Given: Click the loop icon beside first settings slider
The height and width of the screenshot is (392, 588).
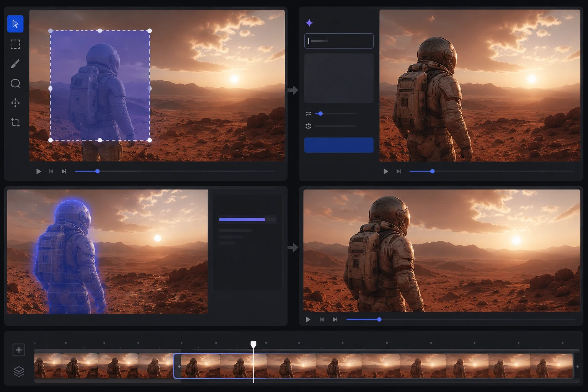Looking at the screenshot, I should (x=309, y=114).
